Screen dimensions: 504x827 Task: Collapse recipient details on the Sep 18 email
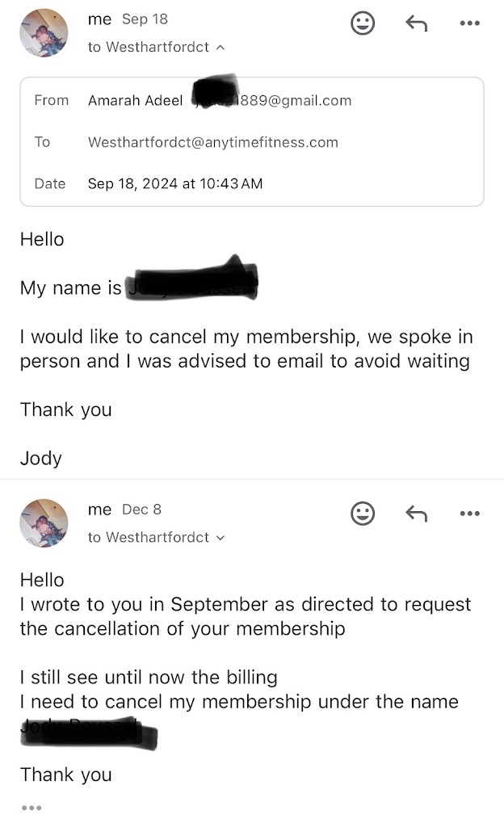pos(220,48)
